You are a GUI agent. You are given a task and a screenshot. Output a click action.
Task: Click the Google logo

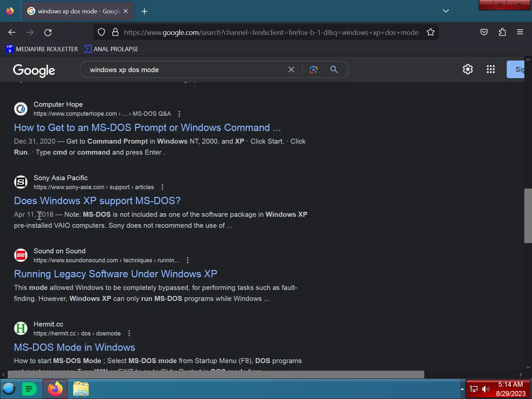34,70
